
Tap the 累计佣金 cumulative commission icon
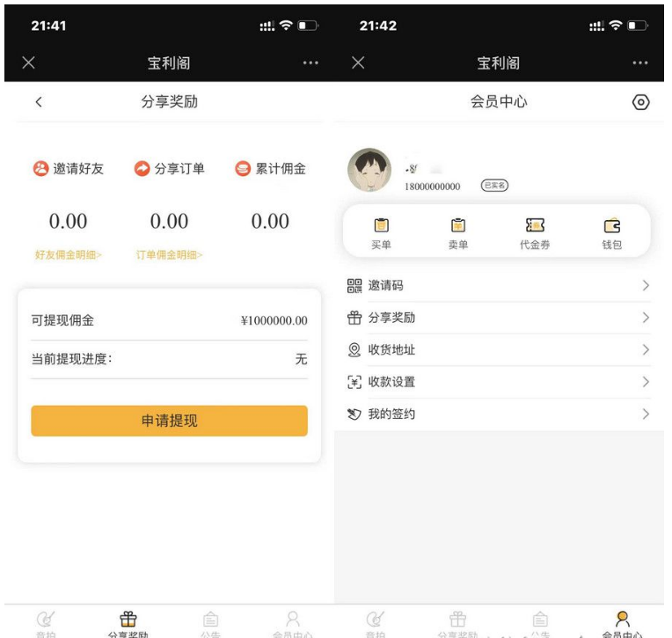click(x=243, y=169)
